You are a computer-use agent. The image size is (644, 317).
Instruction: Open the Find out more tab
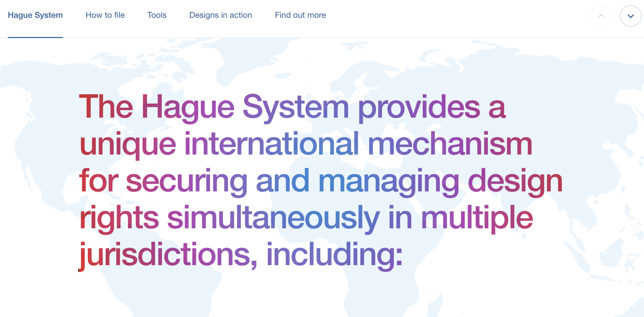click(x=300, y=15)
